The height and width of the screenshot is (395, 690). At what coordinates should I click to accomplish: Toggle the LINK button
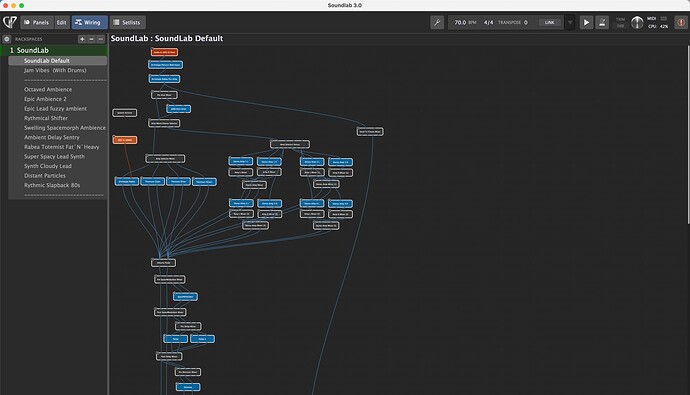tap(550, 22)
